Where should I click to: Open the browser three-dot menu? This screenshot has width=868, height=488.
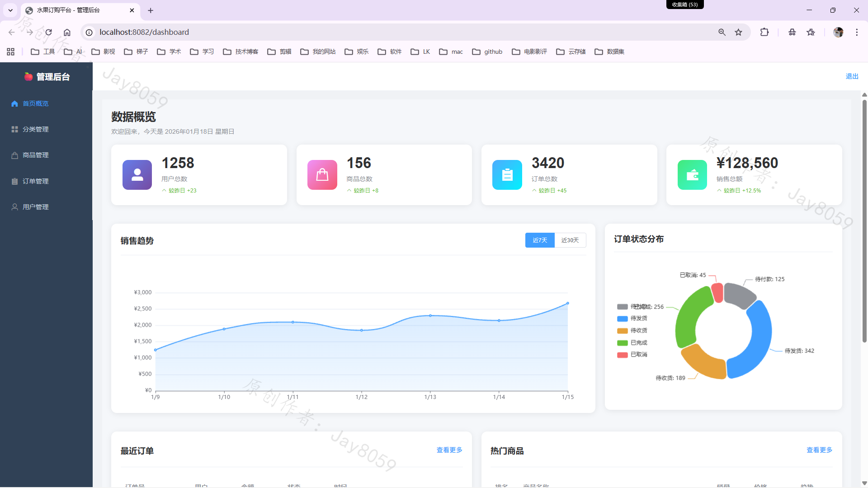pos(857,32)
